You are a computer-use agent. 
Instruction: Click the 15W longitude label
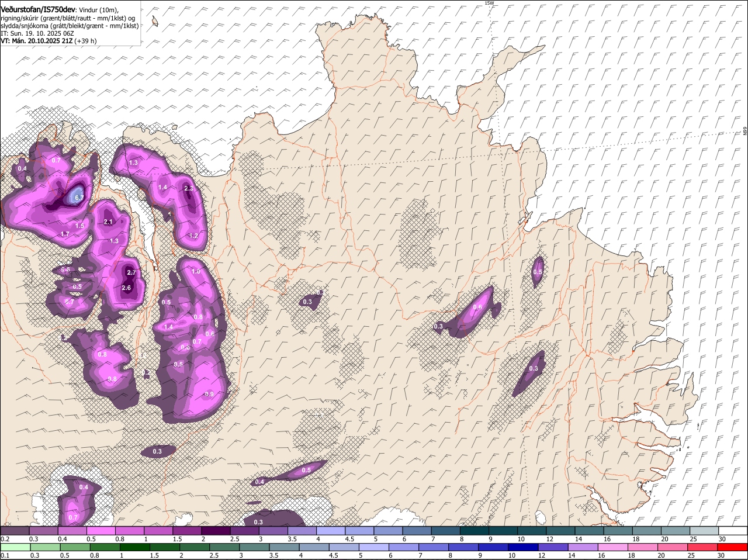489,3
